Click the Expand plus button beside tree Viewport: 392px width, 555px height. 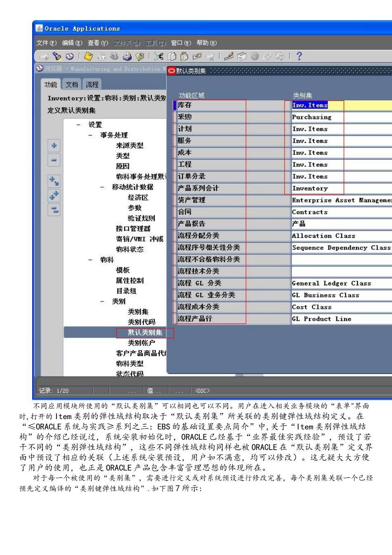pos(54,145)
